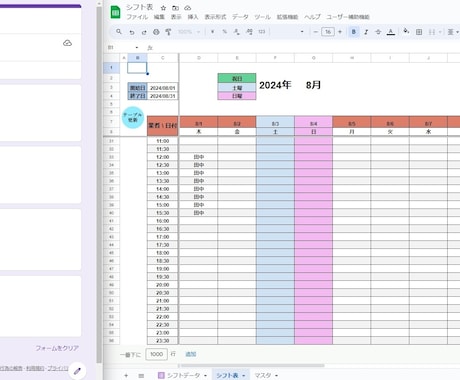Open the ヘルプ menu

tap(312, 17)
